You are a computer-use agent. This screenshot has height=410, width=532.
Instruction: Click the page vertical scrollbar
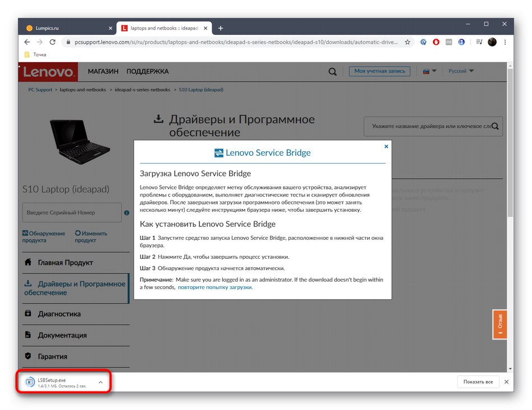pos(510,143)
